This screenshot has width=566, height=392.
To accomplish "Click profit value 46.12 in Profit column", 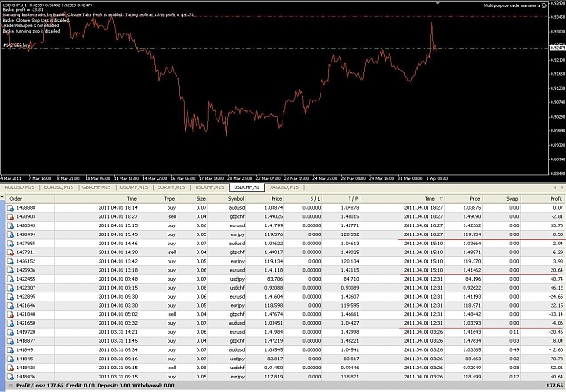I will tap(556, 288).
